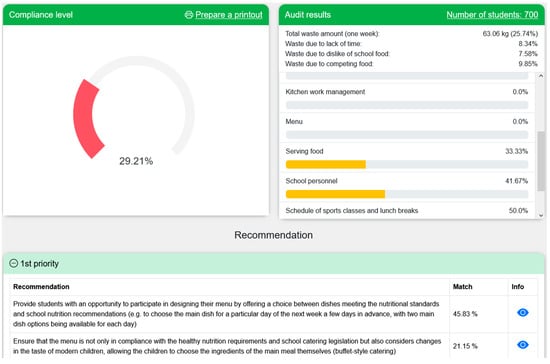Collapse the 1st priority section
The width and height of the screenshot is (550, 364).
tap(13, 263)
